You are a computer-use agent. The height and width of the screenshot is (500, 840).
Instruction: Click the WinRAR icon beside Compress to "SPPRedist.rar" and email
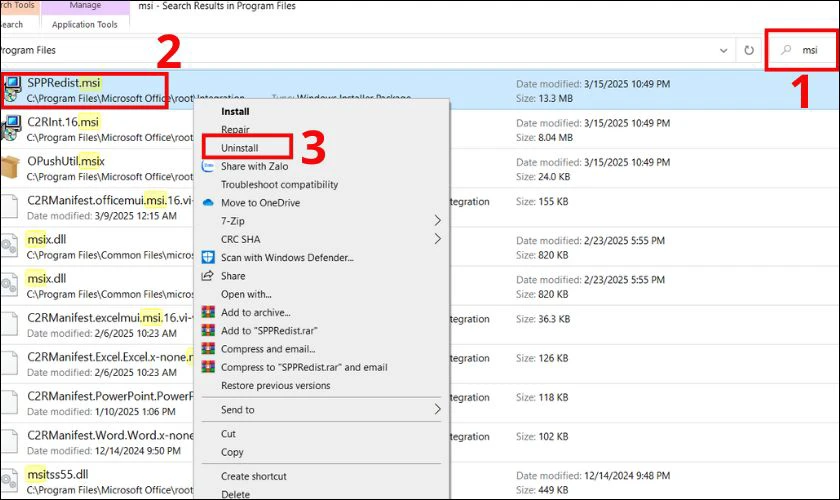pyautogui.click(x=208, y=367)
